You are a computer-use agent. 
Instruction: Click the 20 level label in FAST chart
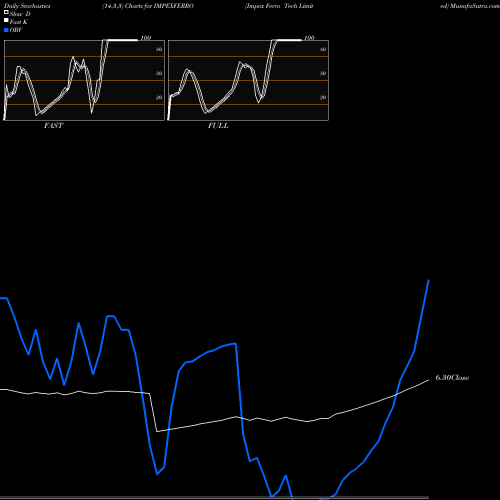click(159, 97)
